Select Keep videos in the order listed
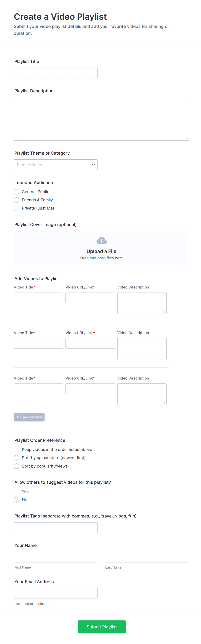 pos(16,450)
